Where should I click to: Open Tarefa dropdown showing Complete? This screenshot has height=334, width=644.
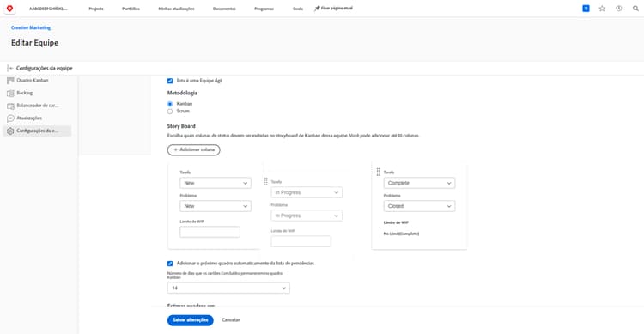click(419, 183)
